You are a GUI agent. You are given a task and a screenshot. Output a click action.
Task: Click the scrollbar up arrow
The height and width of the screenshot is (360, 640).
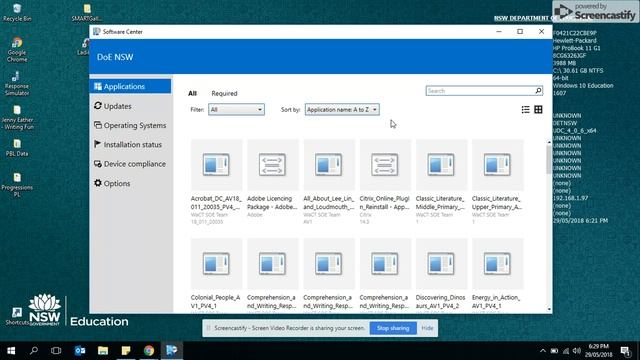tap(549, 142)
